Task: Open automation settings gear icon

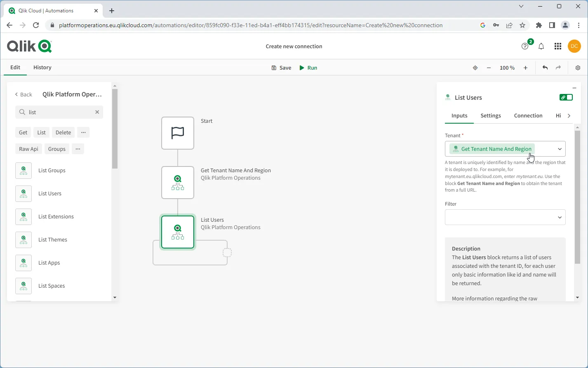Action: [578, 68]
